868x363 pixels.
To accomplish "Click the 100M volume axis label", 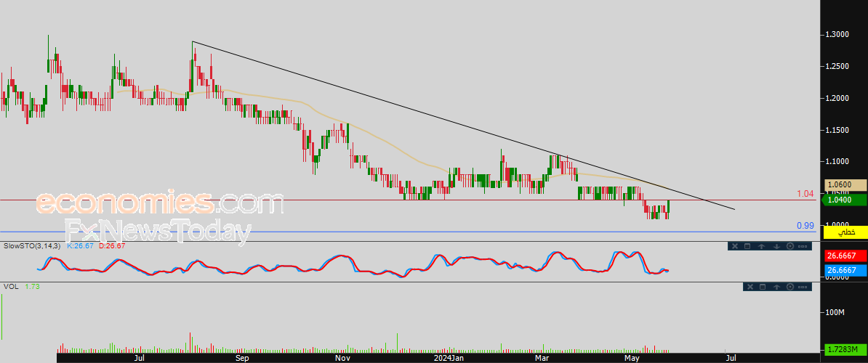I will 834,313.
